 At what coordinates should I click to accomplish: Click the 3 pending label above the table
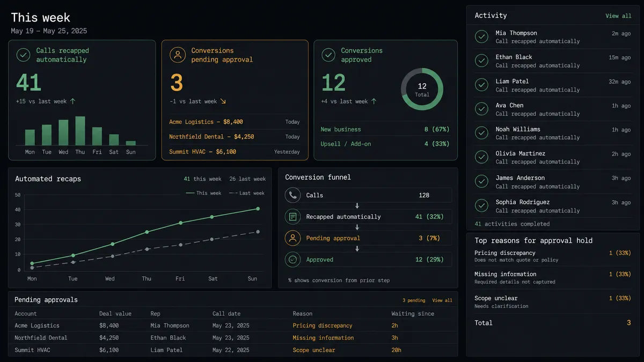[414, 300]
